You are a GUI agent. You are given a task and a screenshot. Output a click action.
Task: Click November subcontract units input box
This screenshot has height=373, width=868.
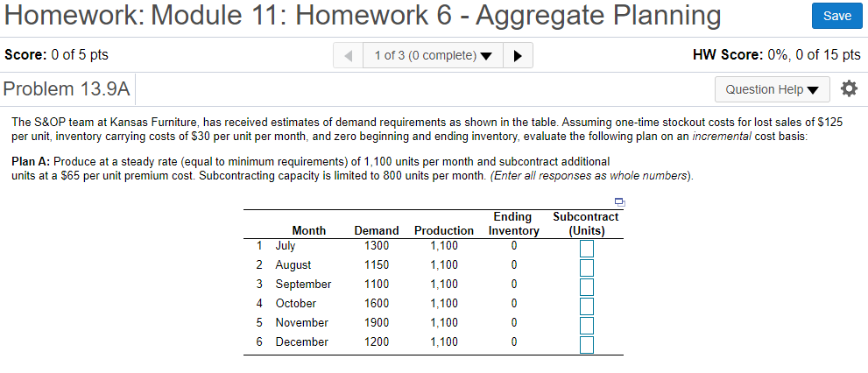point(587,326)
